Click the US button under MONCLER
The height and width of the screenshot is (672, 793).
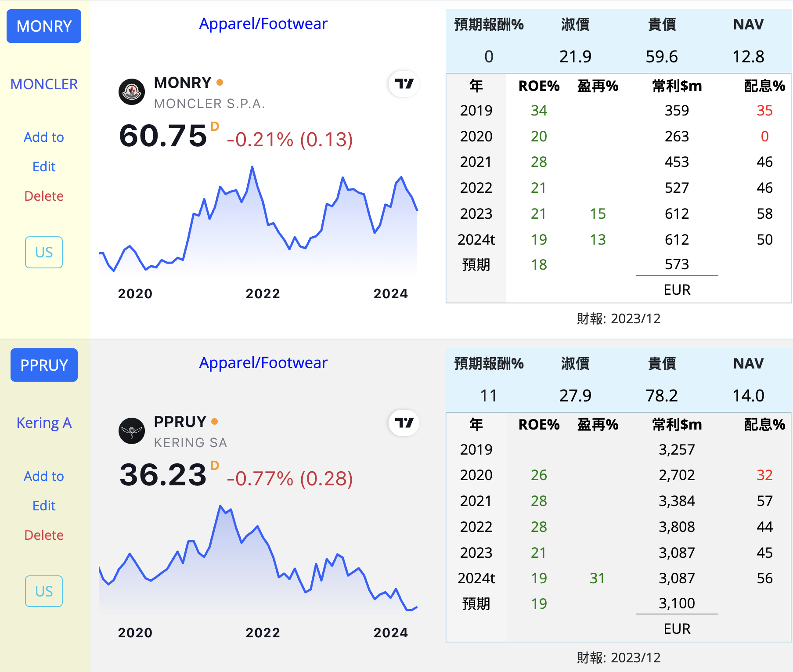click(44, 252)
